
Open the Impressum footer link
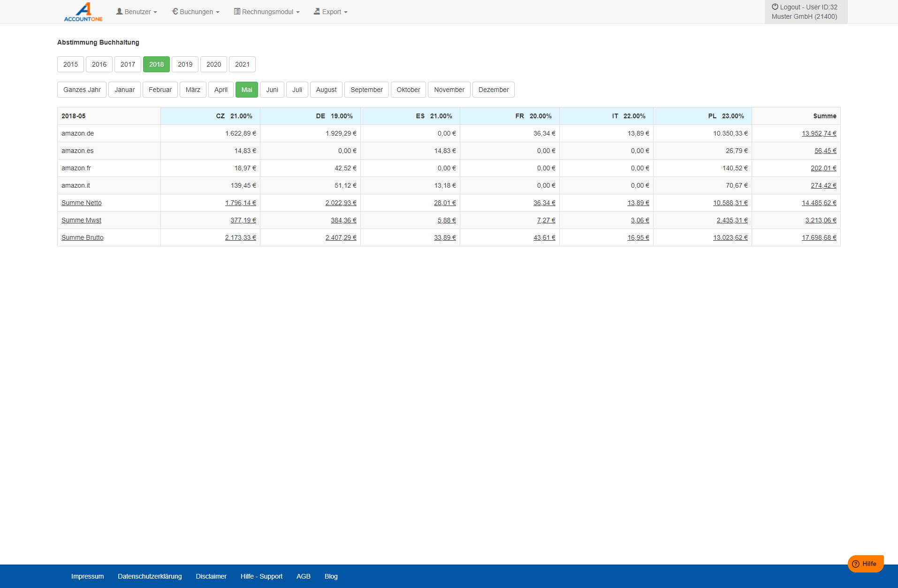[87, 576]
